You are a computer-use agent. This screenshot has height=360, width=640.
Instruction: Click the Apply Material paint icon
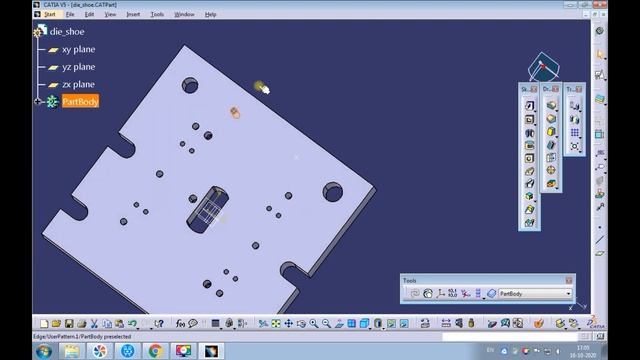tap(538, 324)
